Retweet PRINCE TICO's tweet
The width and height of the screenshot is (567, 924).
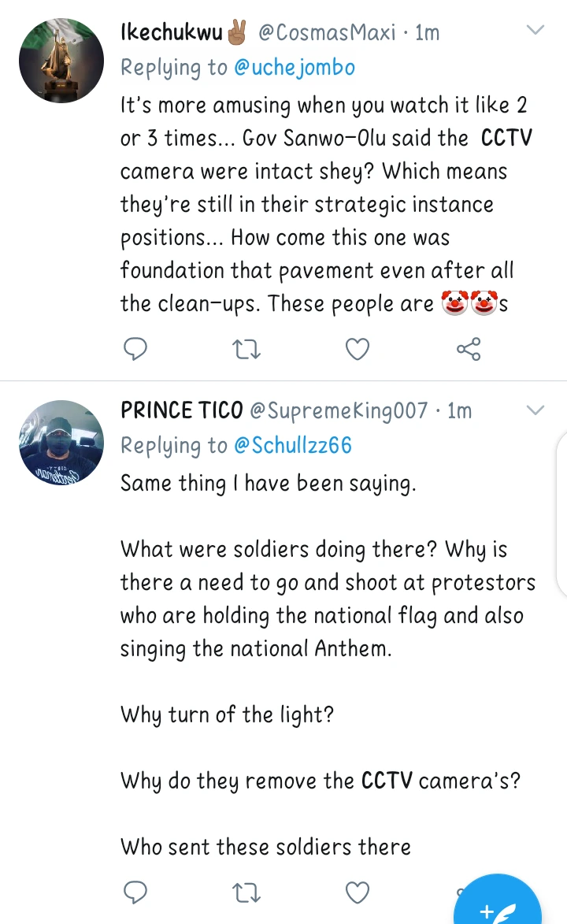[247, 892]
